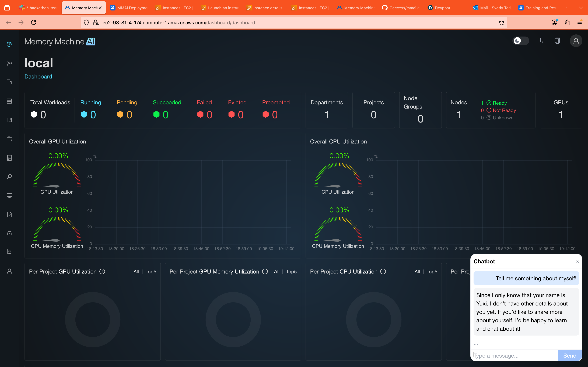Click the Dashboard breadcrumb link
The width and height of the screenshot is (588, 367).
pos(38,77)
